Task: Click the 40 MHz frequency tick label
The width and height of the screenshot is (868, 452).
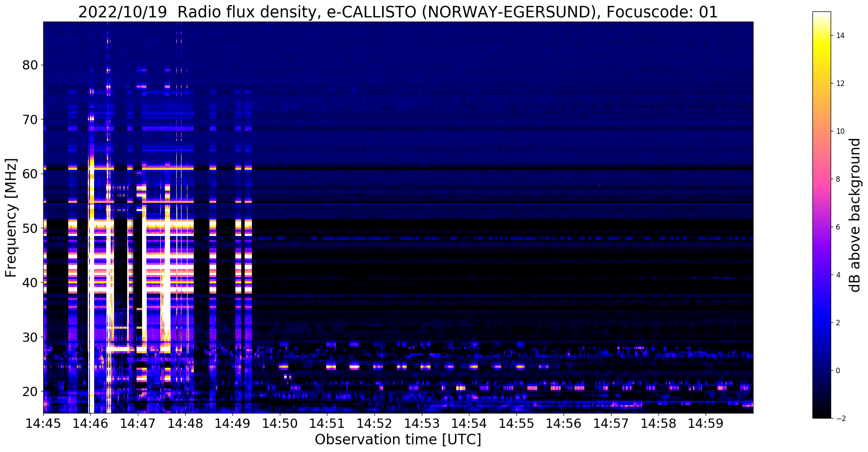Action: [30, 282]
